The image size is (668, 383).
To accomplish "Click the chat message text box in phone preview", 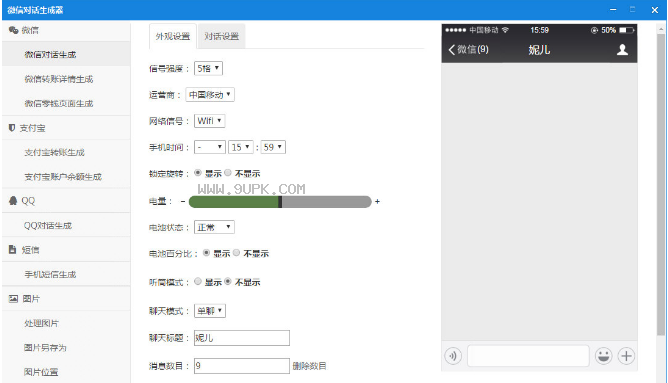I will point(528,356).
